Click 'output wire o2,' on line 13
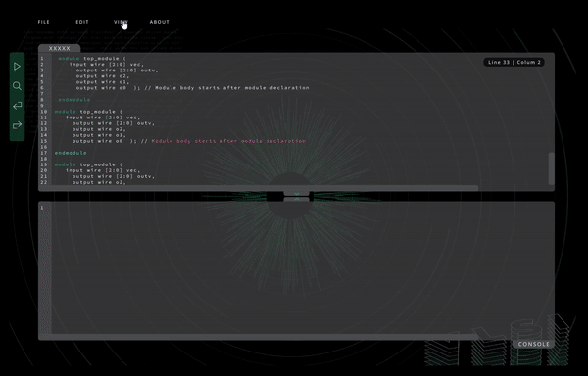 99,129
